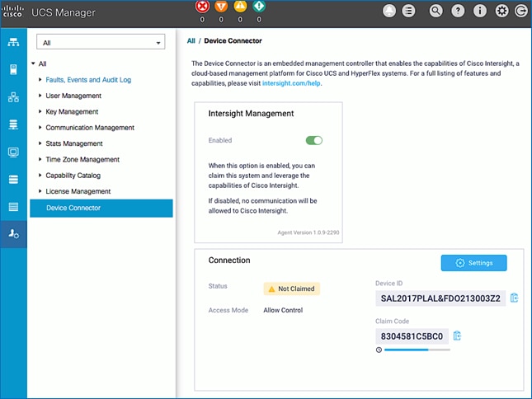532x399 pixels.
Task: Expand Stats Management arrow
Action: (40, 143)
